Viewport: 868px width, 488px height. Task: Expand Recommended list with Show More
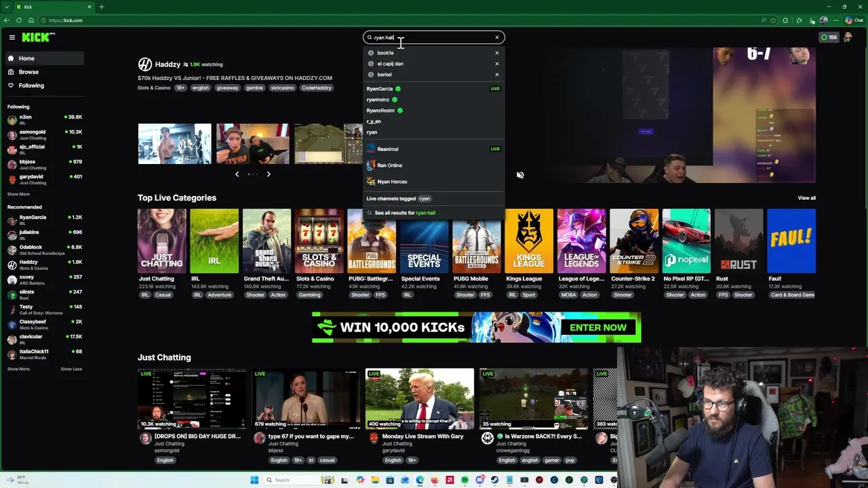[x=18, y=369]
